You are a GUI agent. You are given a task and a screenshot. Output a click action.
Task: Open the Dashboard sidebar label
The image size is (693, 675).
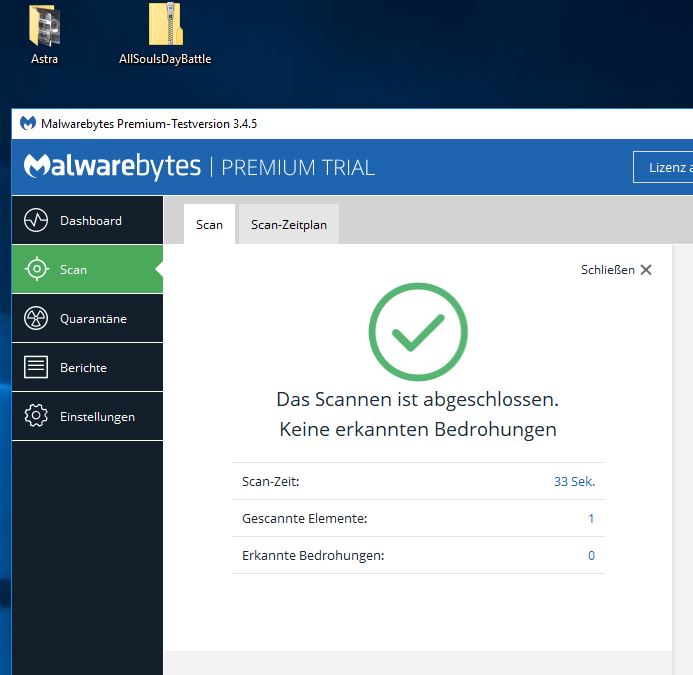[91, 221]
